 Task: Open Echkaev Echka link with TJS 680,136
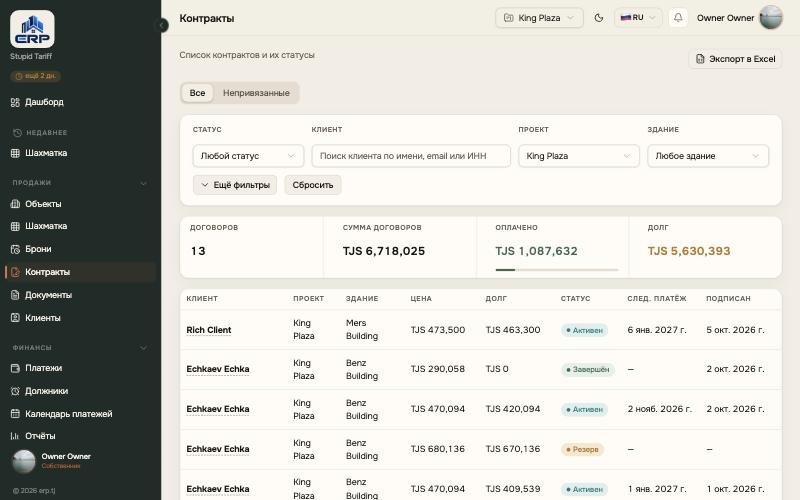(218, 449)
